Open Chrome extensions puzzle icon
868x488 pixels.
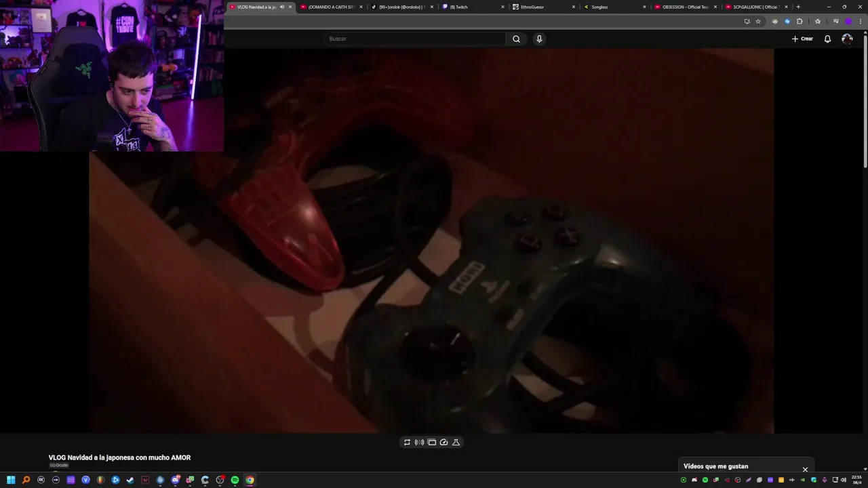(x=800, y=21)
